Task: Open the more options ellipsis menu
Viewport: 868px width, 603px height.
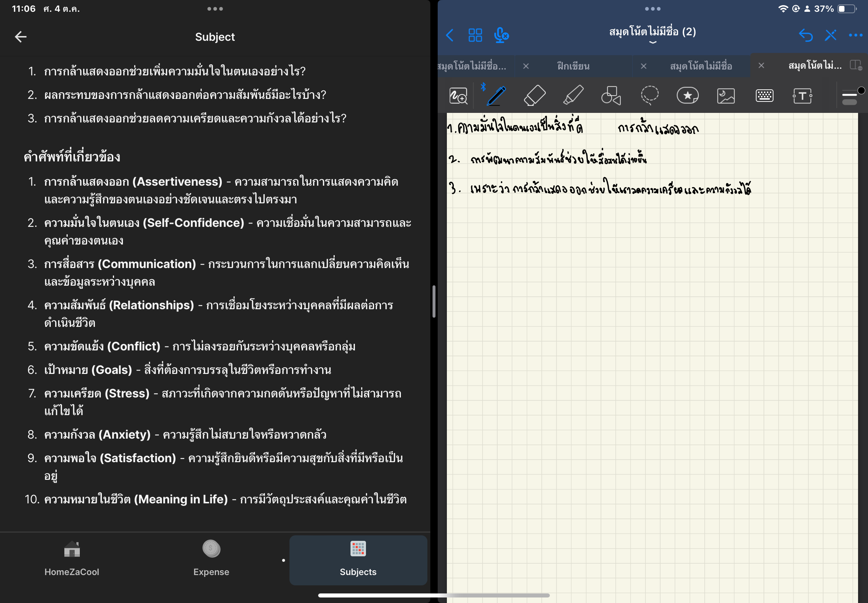Action: coord(855,36)
